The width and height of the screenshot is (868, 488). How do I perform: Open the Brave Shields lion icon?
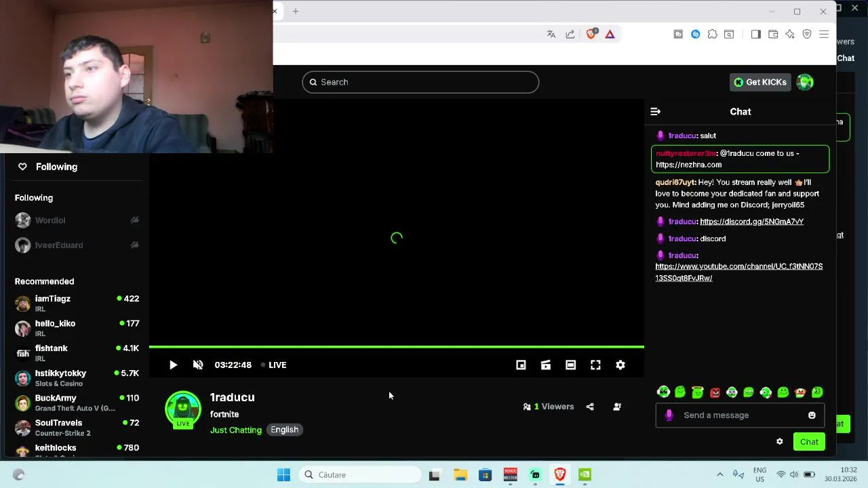[x=591, y=34]
